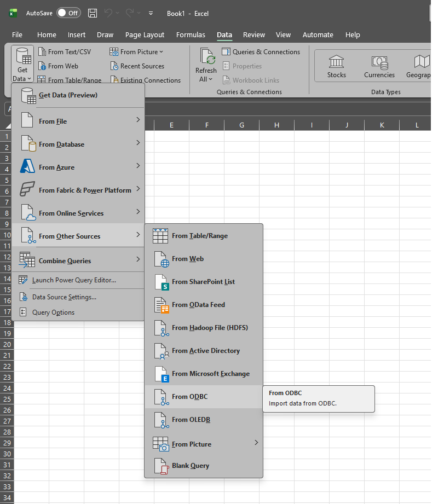This screenshot has width=438, height=504.
Task: Click the SharePoint List icon
Action: point(161,282)
